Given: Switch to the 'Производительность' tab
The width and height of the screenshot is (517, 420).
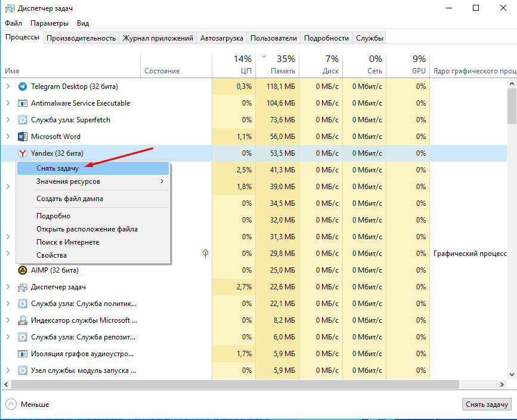Looking at the screenshot, I should coord(81,38).
